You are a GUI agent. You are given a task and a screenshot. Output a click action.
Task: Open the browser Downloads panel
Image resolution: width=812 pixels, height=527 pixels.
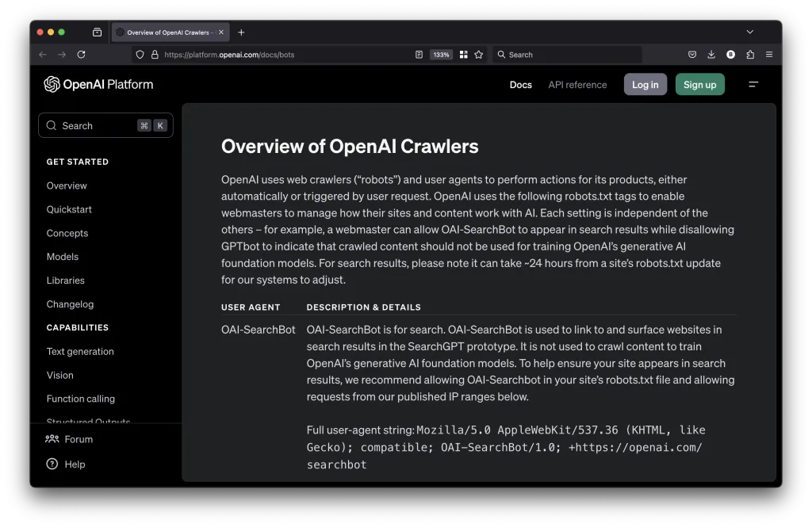coord(711,55)
